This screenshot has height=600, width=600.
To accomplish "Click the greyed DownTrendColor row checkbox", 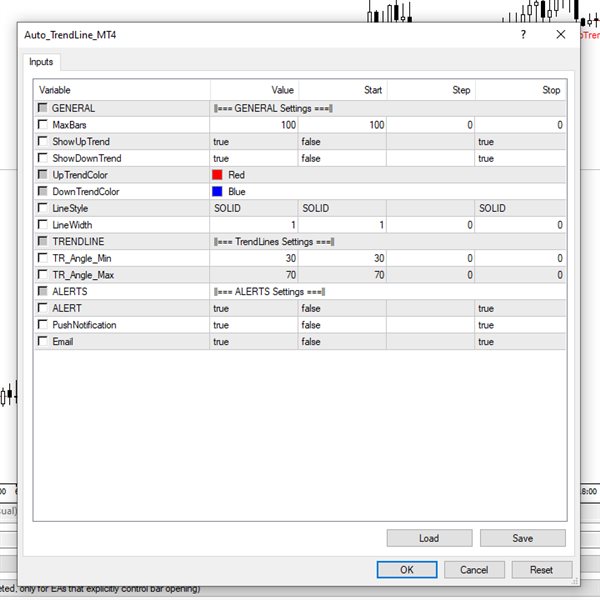I will click(42, 191).
